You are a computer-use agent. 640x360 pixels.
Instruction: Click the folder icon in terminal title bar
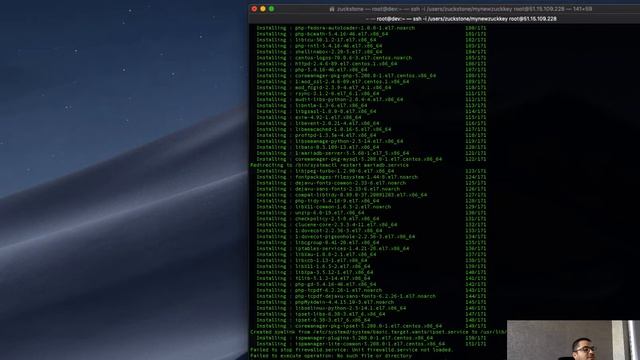pos(332,9)
